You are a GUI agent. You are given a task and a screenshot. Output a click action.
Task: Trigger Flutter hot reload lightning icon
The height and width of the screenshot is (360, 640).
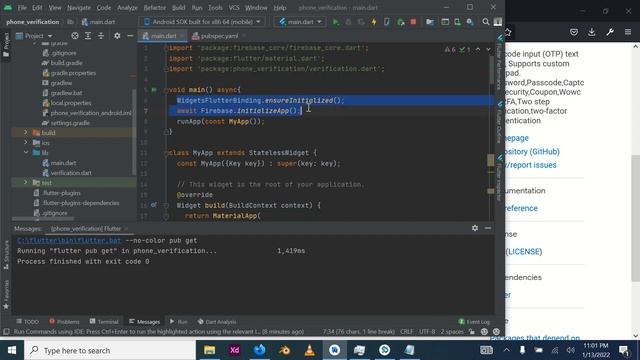(374, 22)
